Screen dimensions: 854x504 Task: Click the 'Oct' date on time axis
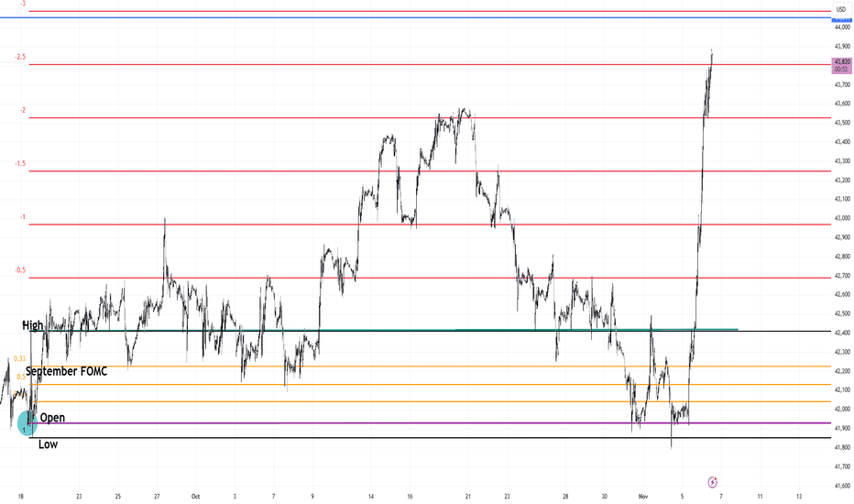point(195,497)
